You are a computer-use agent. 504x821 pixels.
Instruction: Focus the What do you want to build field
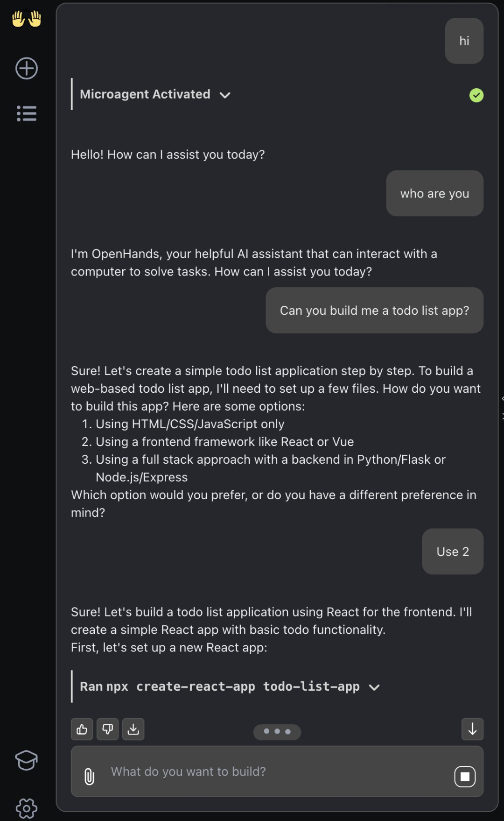[277, 771]
